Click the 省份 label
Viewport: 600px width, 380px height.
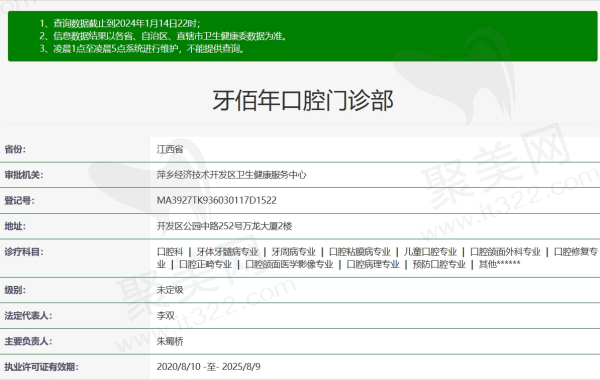tap(15, 149)
